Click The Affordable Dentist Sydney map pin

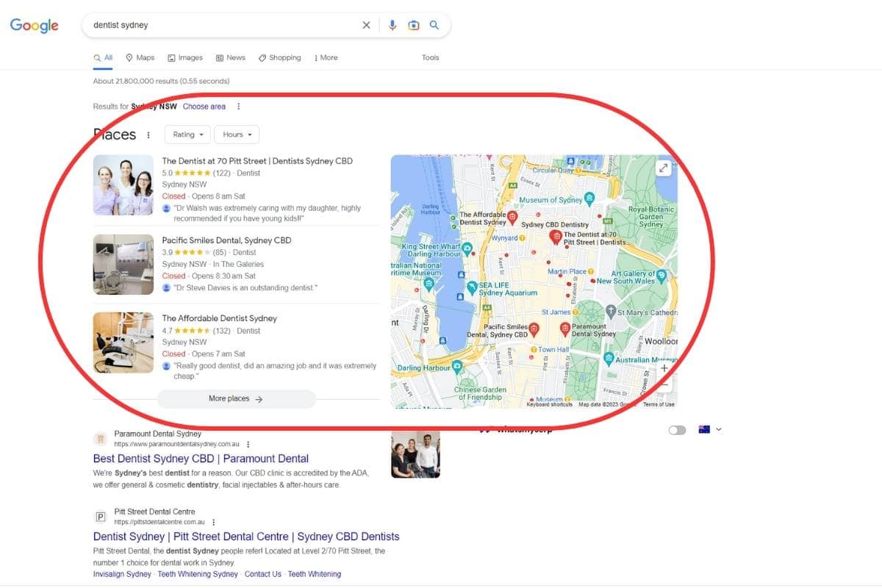[x=513, y=216]
